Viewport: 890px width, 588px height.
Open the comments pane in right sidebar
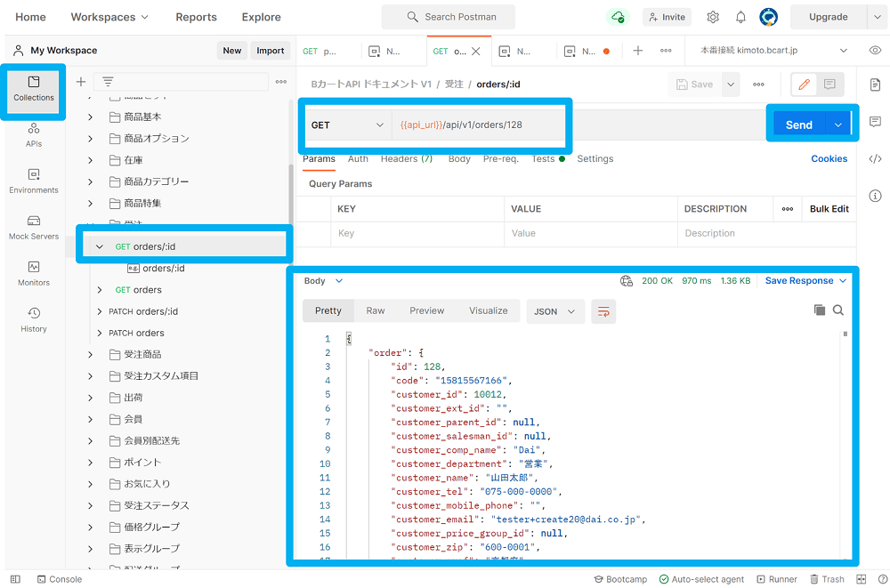pos(875,122)
